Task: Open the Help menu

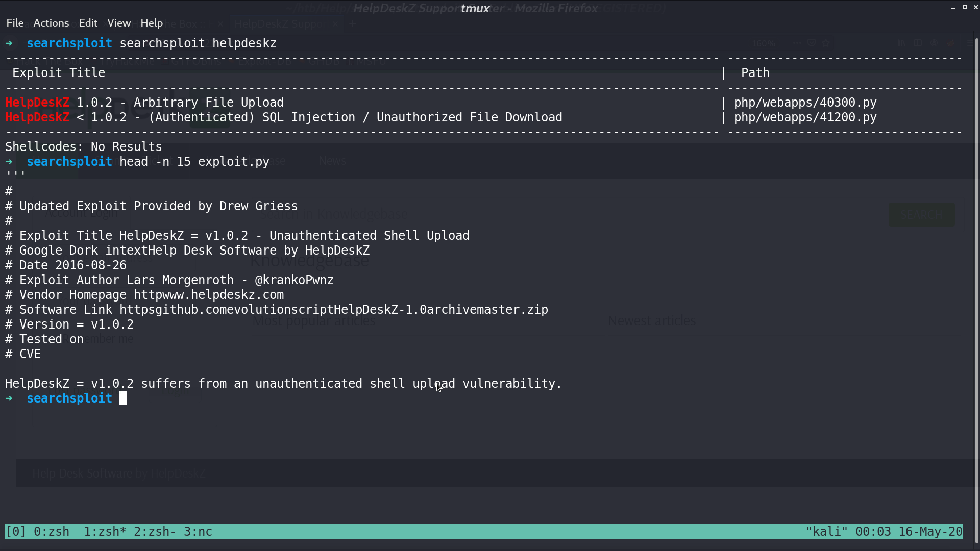Action: 152,23
